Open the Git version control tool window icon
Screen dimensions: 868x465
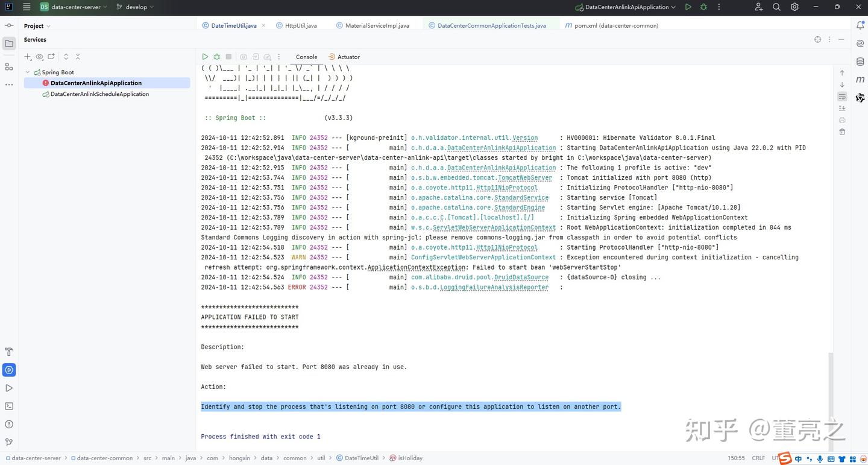pyautogui.click(x=9, y=442)
